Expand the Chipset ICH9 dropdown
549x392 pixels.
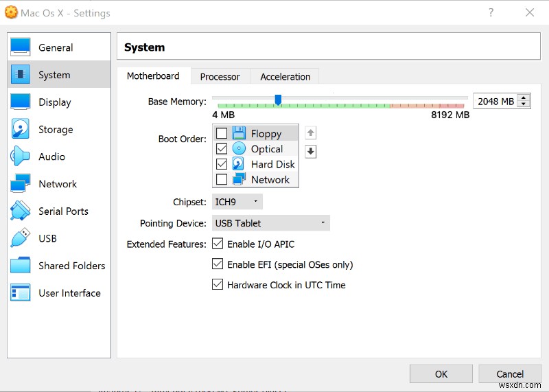[x=237, y=202]
